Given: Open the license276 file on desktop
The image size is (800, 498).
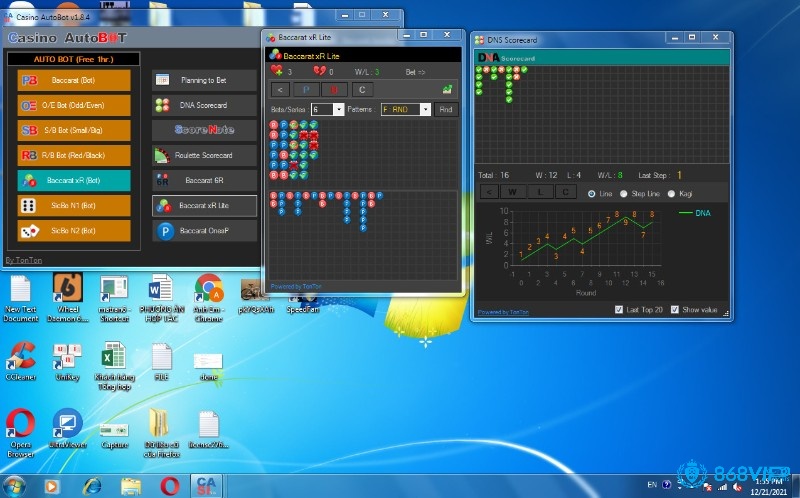Looking at the screenshot, I should coord(208,430).
